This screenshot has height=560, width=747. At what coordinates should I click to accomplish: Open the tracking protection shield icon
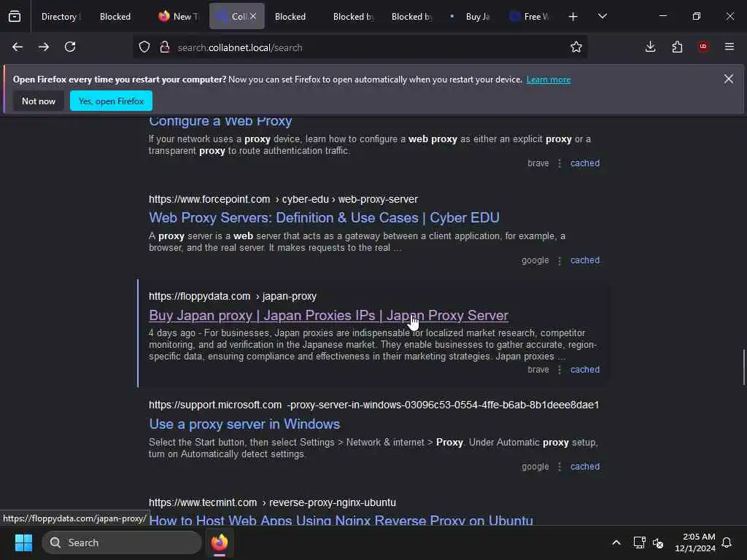click(x=144, y=47)
